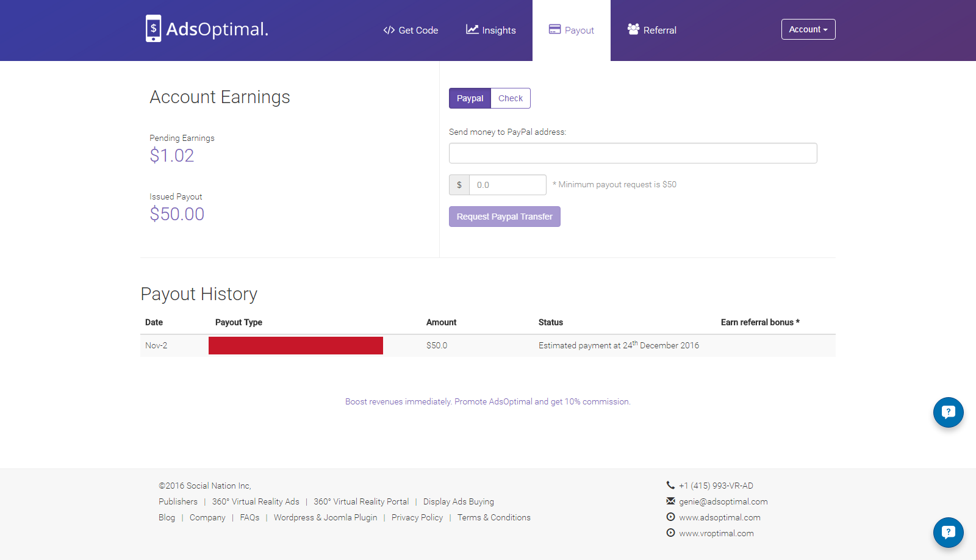Select Paypal payout method
Screen dimensions: 976x560
pyautogui.click(x=470, y=98)
